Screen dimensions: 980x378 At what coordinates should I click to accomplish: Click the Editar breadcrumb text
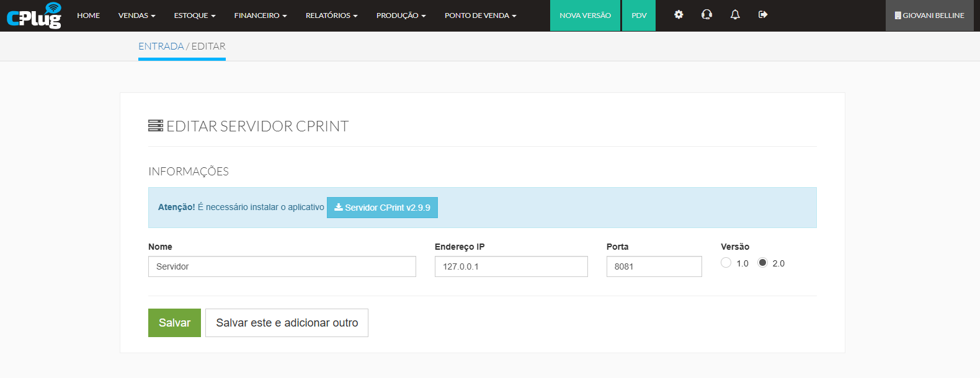pos(208,46)
